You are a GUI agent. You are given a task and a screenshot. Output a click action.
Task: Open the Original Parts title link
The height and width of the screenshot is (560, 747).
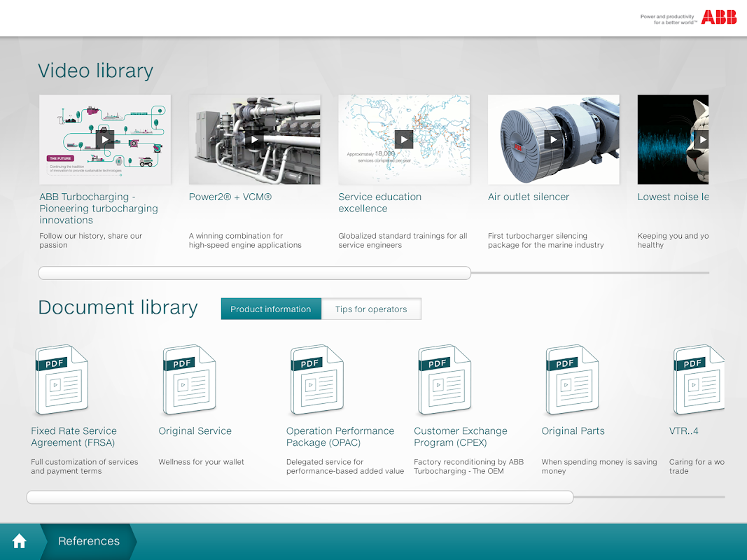tap(573, 431)
